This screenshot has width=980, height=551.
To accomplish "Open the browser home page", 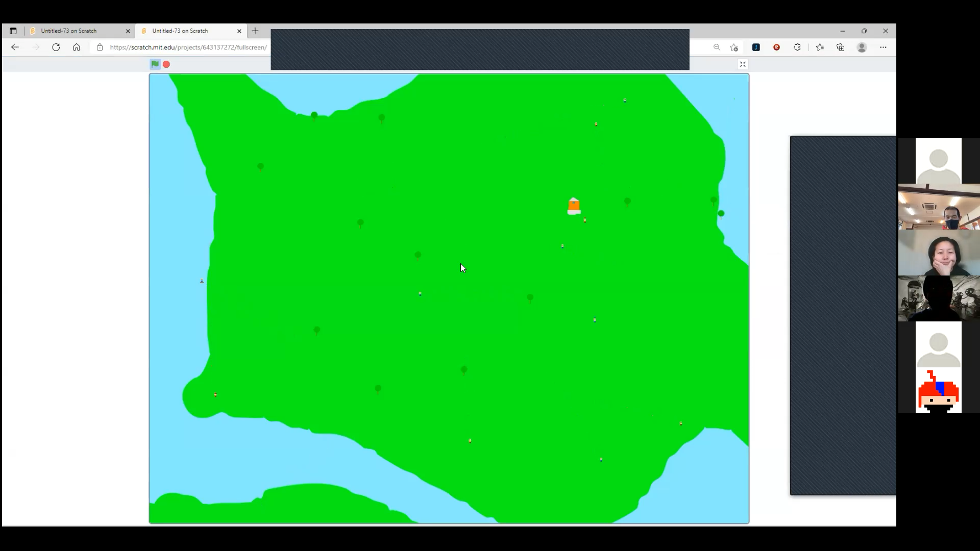I will click(x=77, y=47).
